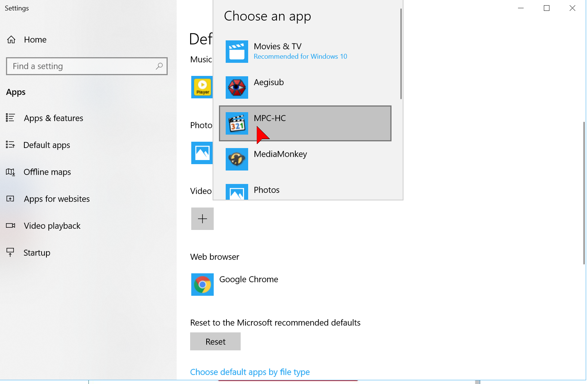Viewport: 588px width, 384px height.
Task: Click the Video playback camera icon
Action: (x=10, y=225)
